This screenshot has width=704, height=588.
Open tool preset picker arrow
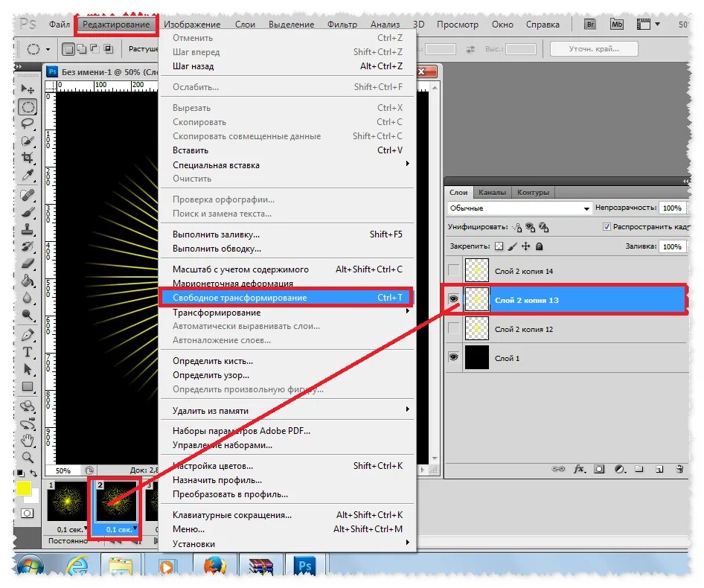(x=48, y=49)
